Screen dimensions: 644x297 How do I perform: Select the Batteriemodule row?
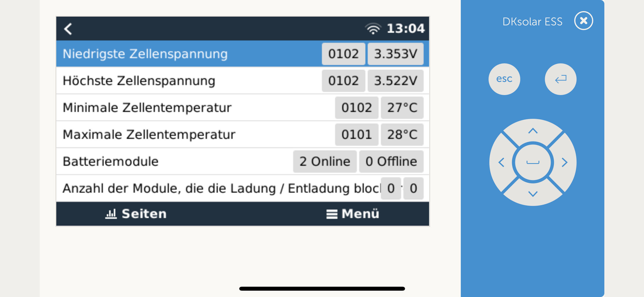243,161
